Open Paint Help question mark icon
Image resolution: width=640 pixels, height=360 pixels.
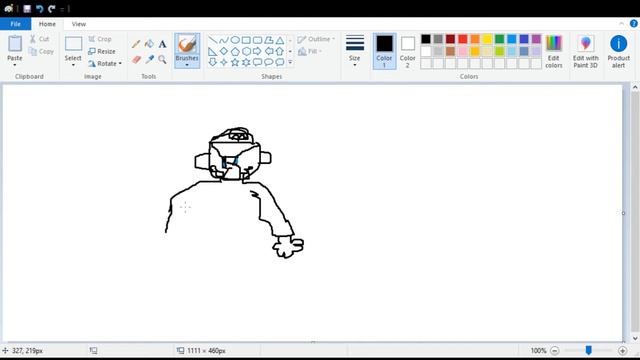pyautogui.click(x=633, y=24)
